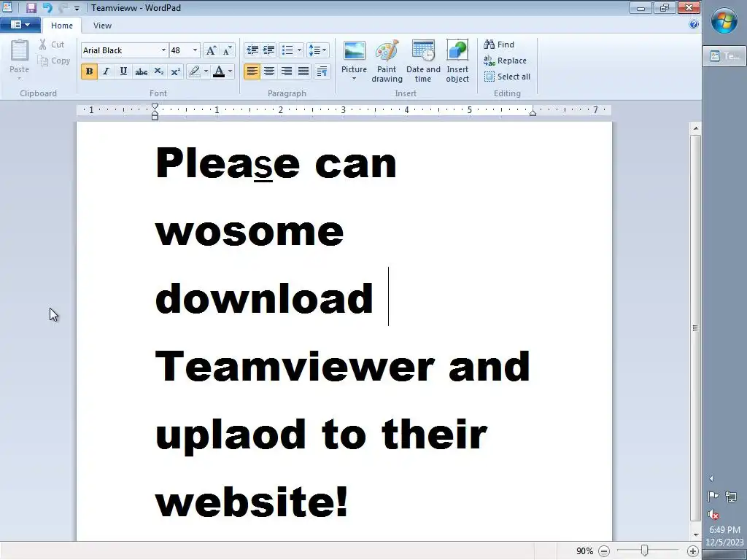Center the paragraph text

pyautogui.click(x=269, y=71)
